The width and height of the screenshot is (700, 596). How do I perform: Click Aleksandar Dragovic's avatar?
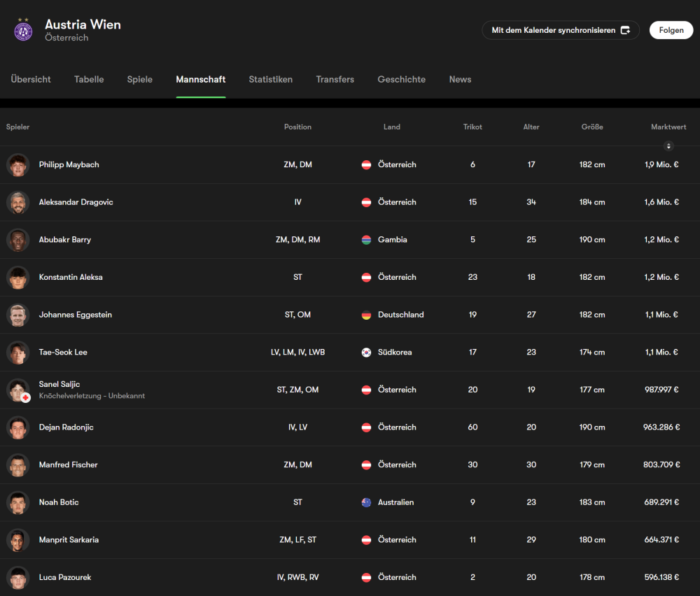point(17,202)
